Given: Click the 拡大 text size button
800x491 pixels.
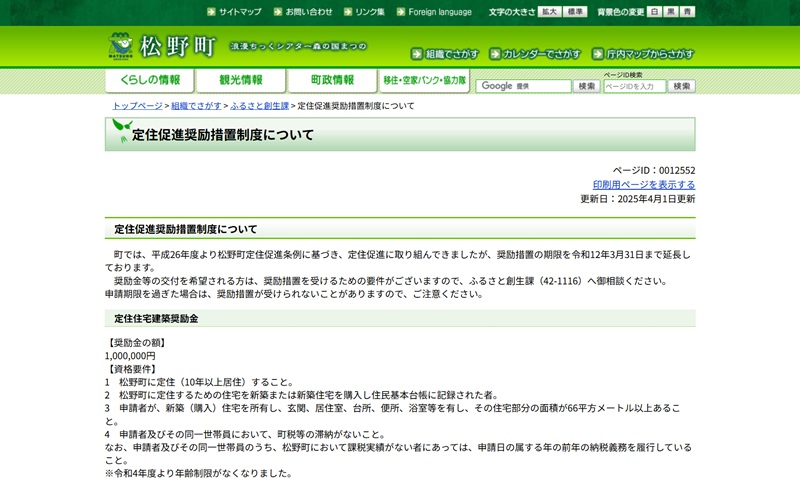Looking at the screenshot, I should point(549,12).
